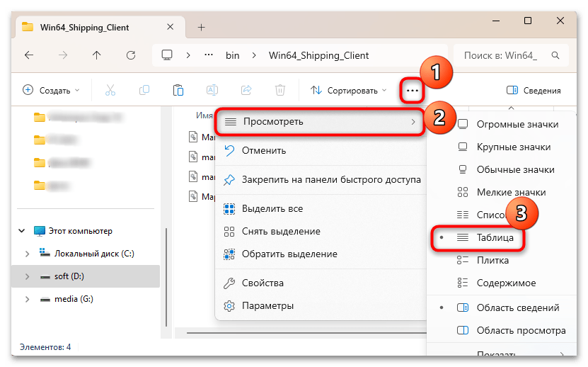Viewport: 588px width, 367px height.
Task: Click the Rename icon in toolbar
Action: coord(212,90)
